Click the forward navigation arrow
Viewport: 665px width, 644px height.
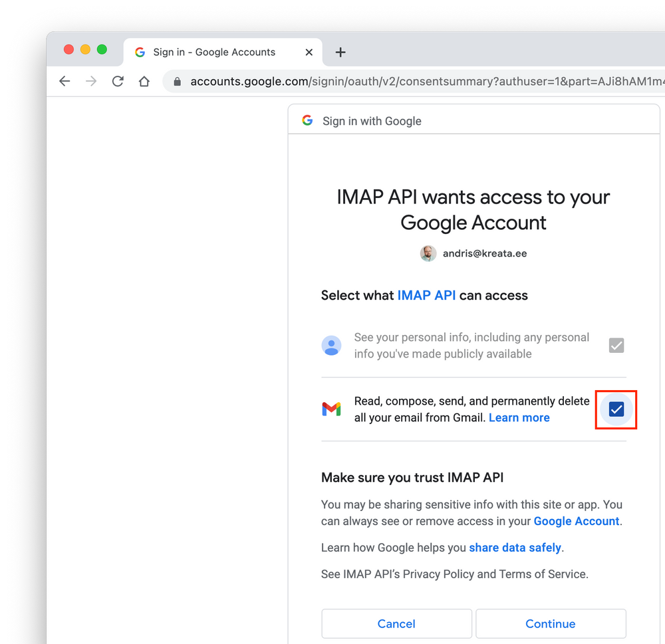point(91,80)
